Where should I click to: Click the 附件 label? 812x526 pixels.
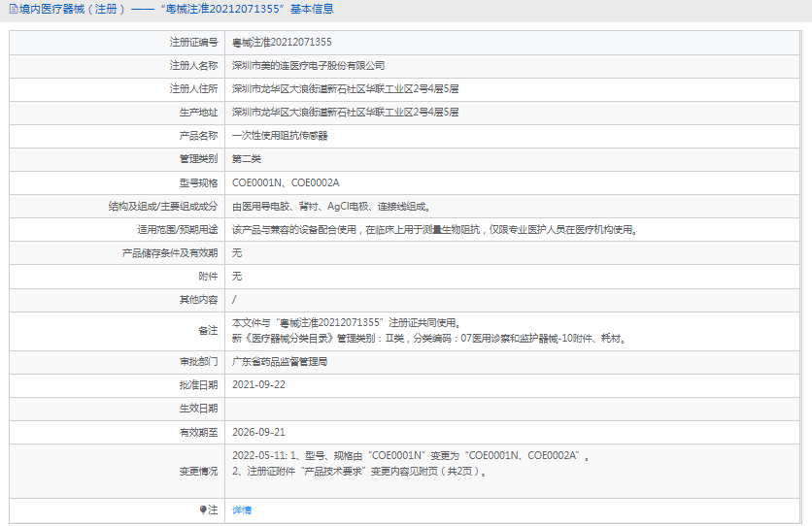pos(208,277)
